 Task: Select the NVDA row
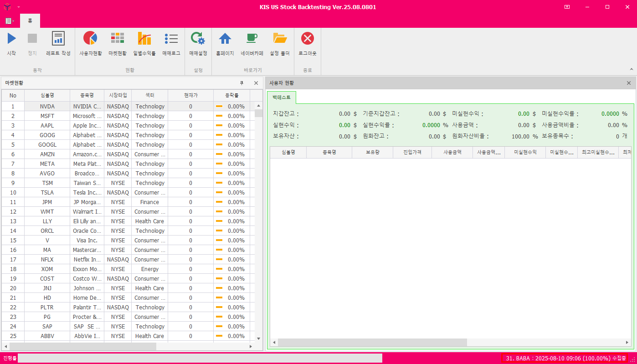point(128,106)
